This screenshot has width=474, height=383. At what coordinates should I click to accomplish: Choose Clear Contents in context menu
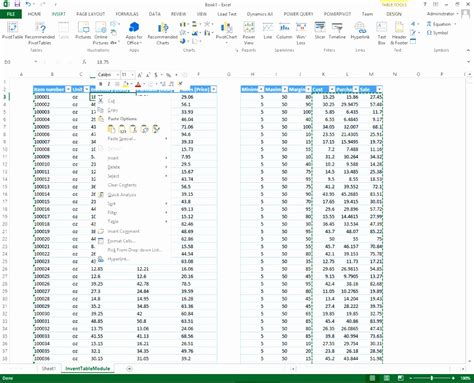[x=133, y=185]
